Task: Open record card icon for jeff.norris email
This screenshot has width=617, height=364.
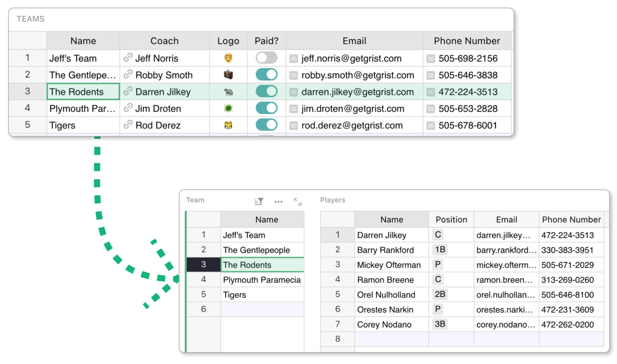Action: click(293, 59)
